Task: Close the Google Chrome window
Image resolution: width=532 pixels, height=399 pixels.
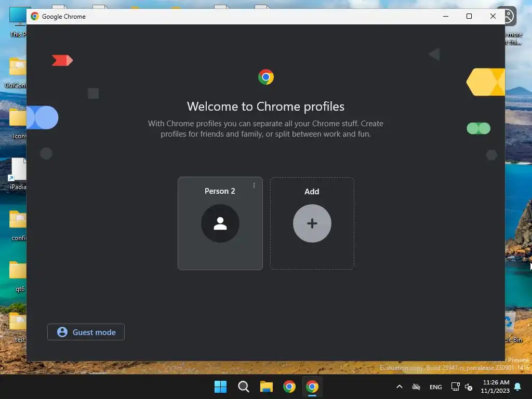Action: (493, 16)
